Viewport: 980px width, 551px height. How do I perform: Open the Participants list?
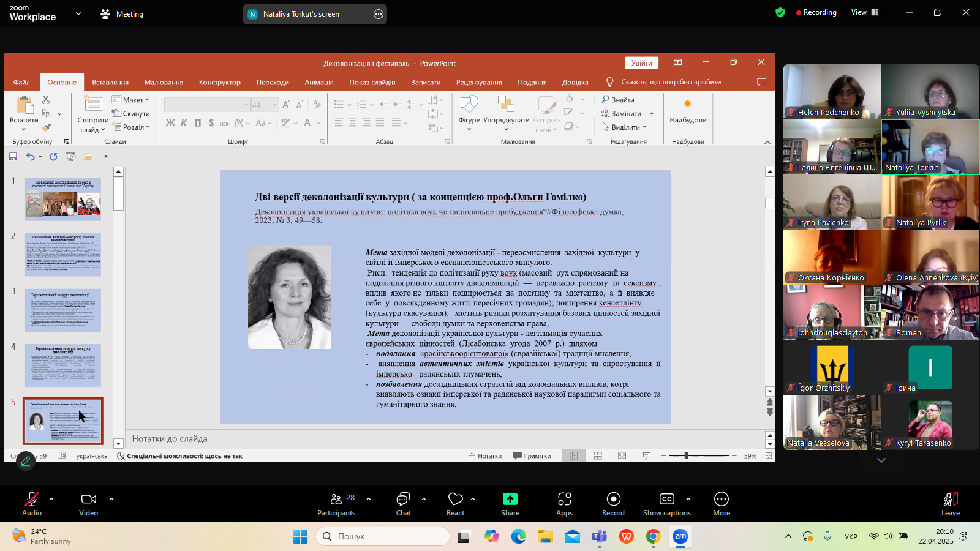pos(336,500)
